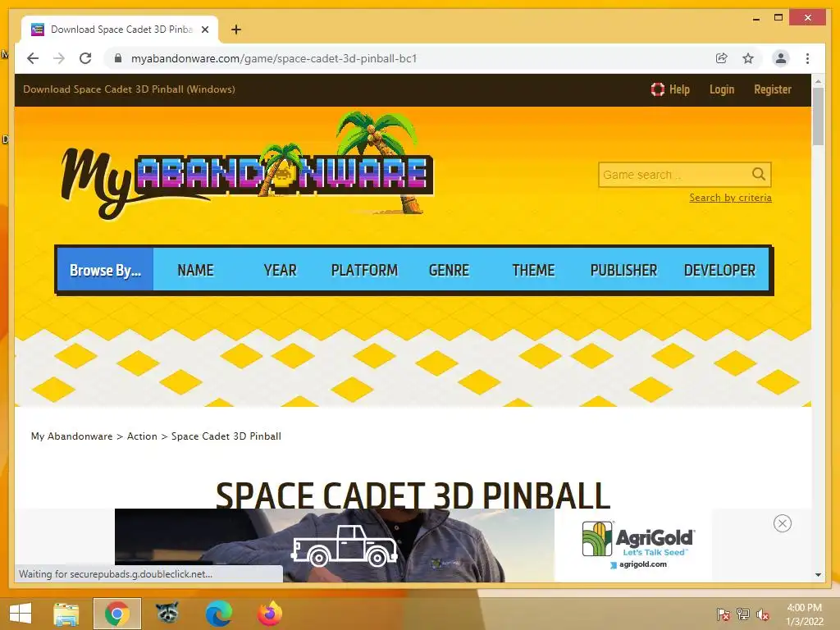Browse games by NAME

coord(195,270)
